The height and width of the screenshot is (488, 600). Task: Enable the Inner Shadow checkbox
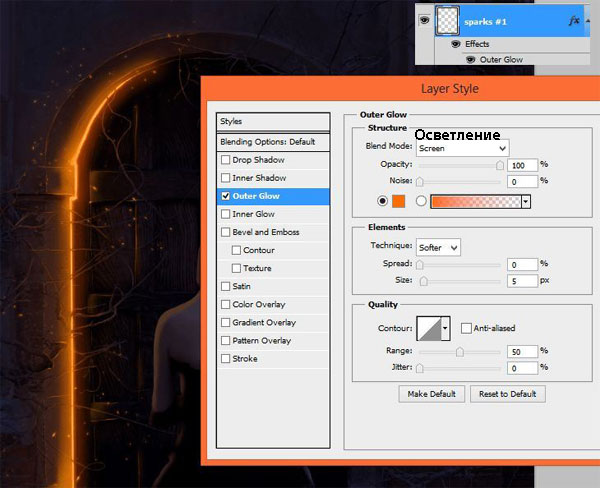coord(225,178)
